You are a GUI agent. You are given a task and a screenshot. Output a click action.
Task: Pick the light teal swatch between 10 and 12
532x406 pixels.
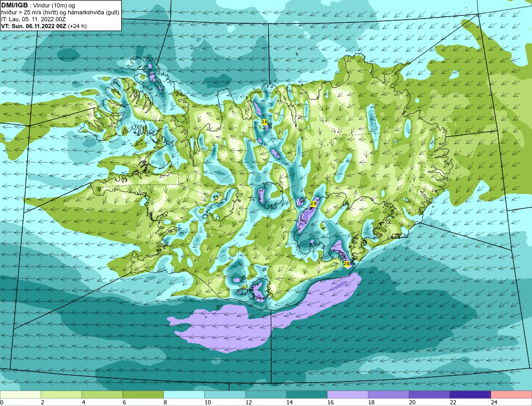pos(225,395)
